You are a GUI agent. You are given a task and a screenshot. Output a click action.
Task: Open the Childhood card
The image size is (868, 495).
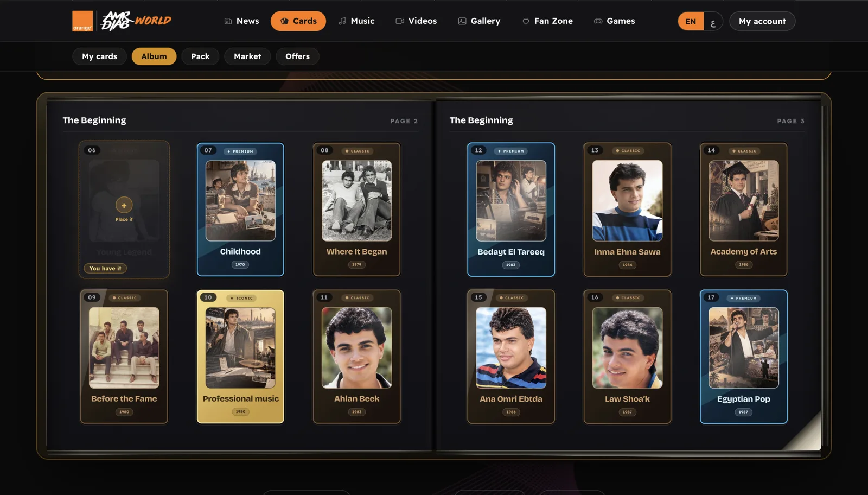click(240, 210)
